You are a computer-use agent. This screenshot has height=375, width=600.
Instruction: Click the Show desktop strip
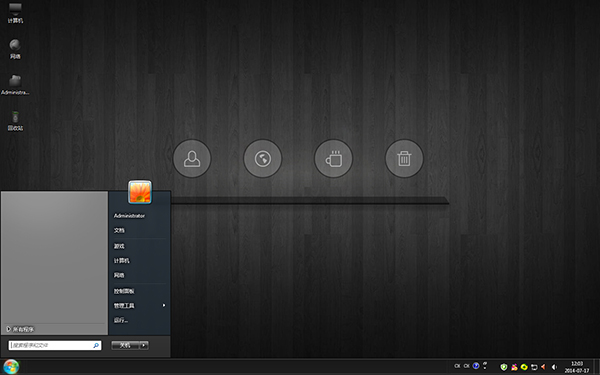coord(597,367)
